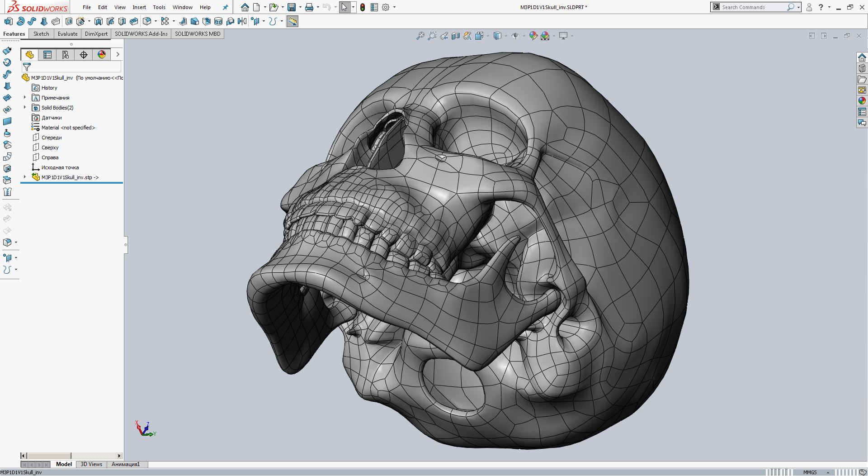Expand the M3P1D1V1Skull_inv.stp node
This screenshot has height=476, width=868.
point(24,177)
